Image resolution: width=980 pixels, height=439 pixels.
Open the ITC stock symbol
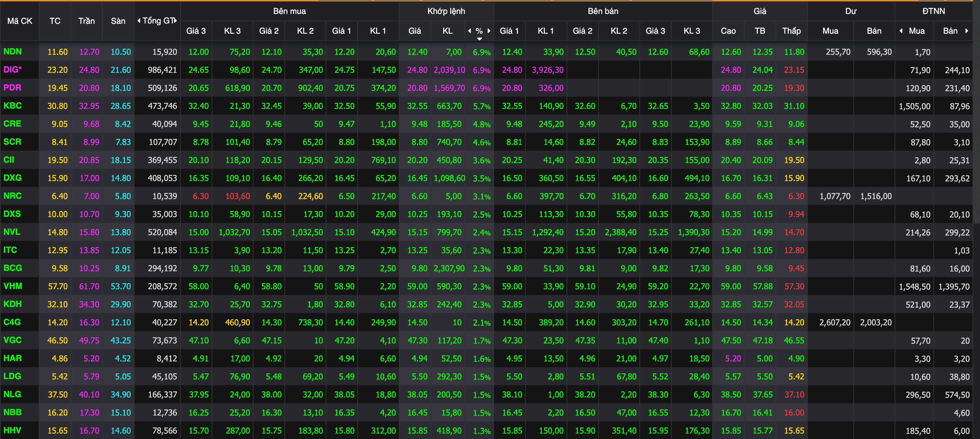click(10, 250)
